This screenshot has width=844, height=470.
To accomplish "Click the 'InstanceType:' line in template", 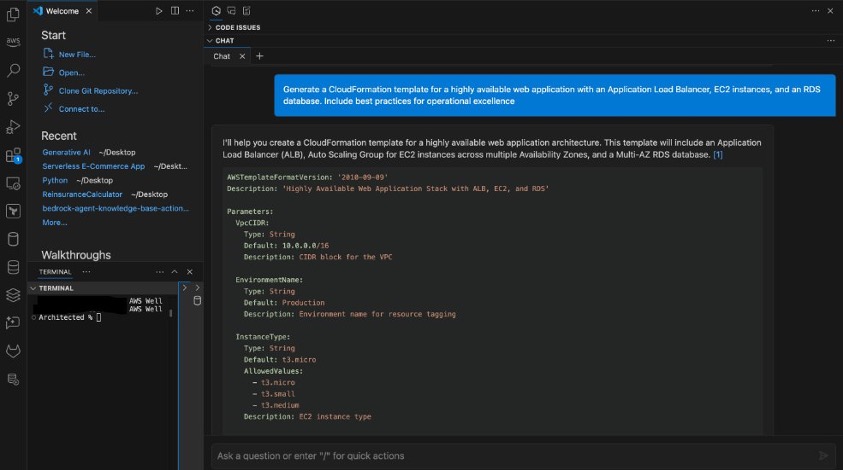I will click(x=263, y=336).
